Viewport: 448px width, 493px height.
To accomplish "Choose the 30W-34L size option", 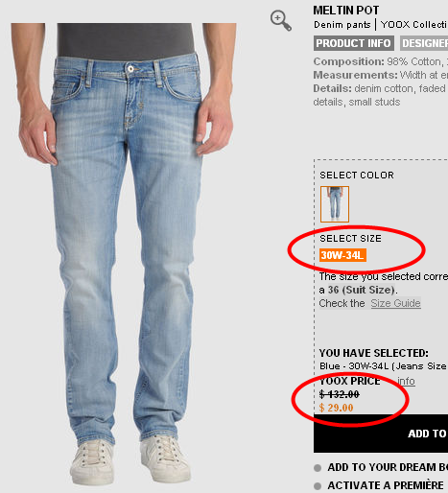I will pos(342,255).
